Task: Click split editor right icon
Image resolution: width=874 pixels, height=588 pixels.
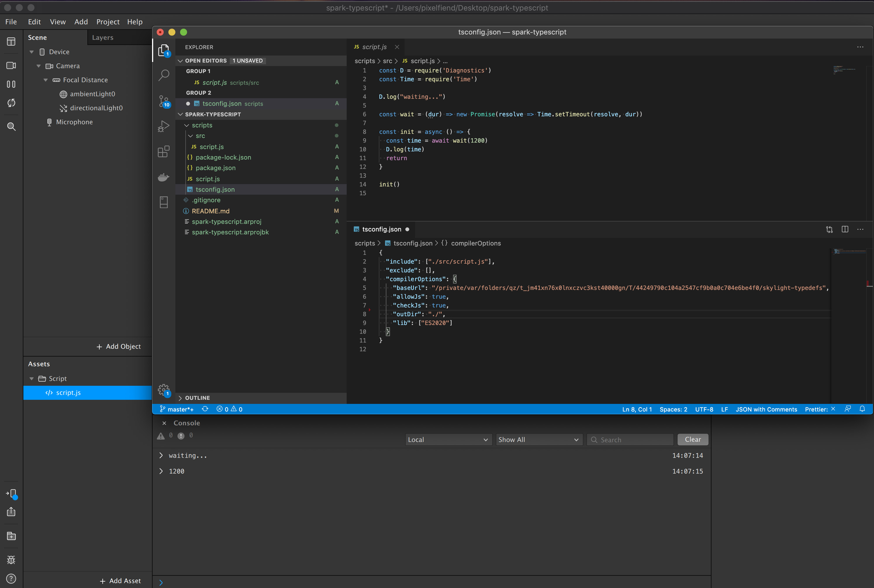Action: 845,229
